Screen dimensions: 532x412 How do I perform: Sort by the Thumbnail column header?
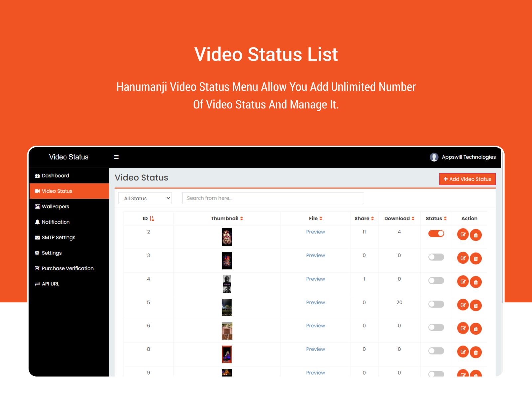point(227,219)
